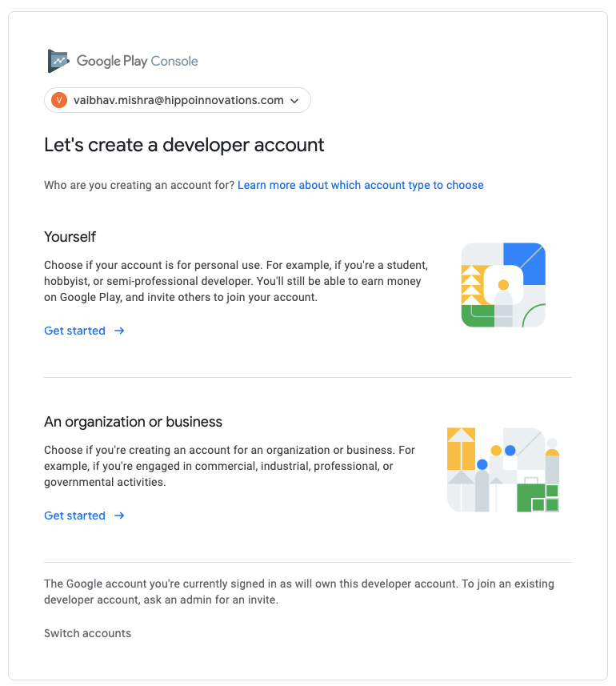The height and width of the screenshot is (686, 616).
Task: Select the "Yourself" heading
Action: [70, 237]
